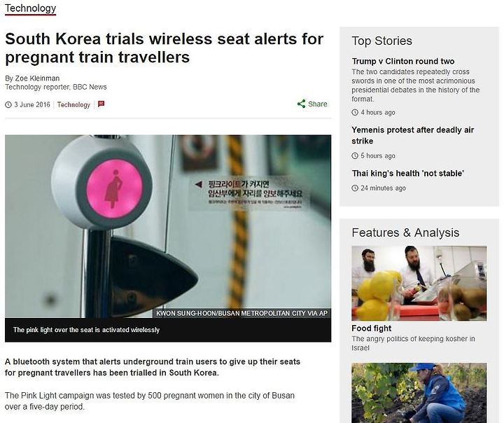Viewport: 504px width, 423px height.
Task: Click the Share label
Action: coord(318,104)
